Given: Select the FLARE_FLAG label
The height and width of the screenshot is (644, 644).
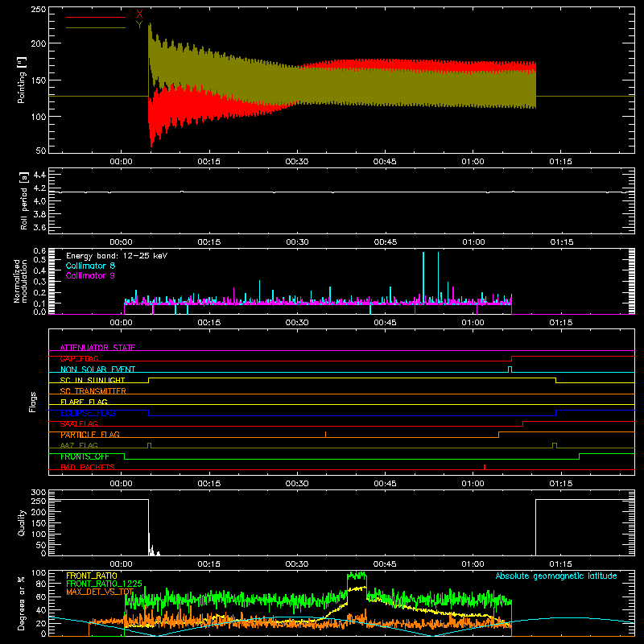Looking at the screenshot, I should (x=84, y=402).
